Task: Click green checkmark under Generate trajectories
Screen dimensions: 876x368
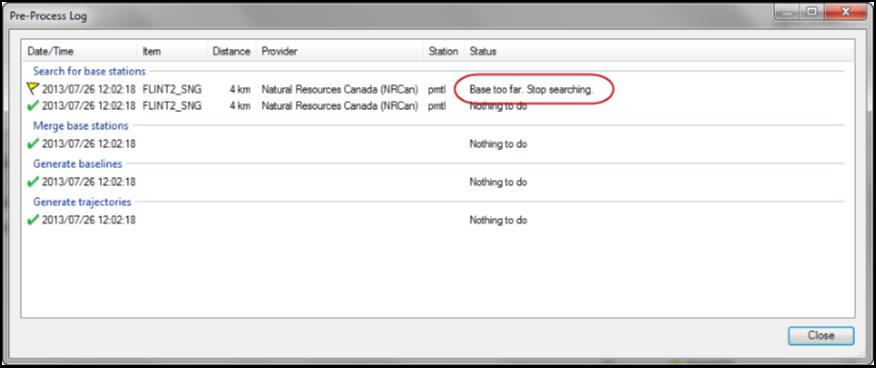Action: click(x=33, y=219)
